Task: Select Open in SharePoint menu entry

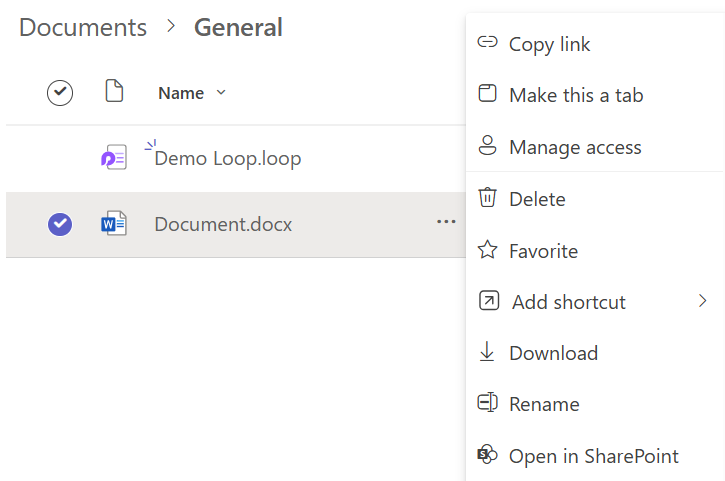Action: (x=593, y=456)
